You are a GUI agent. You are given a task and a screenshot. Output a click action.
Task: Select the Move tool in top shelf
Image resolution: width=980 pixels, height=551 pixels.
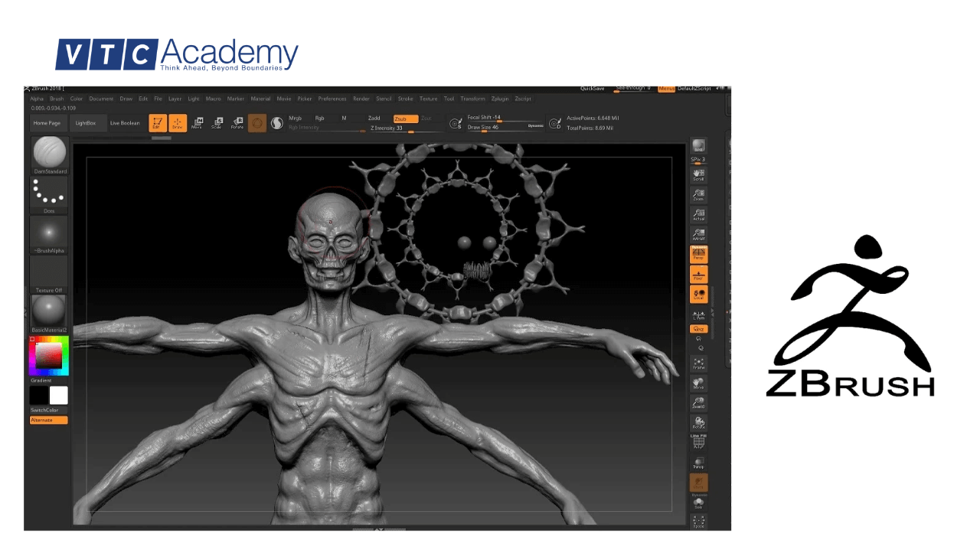pyautogui.click(x=198, y=123)
